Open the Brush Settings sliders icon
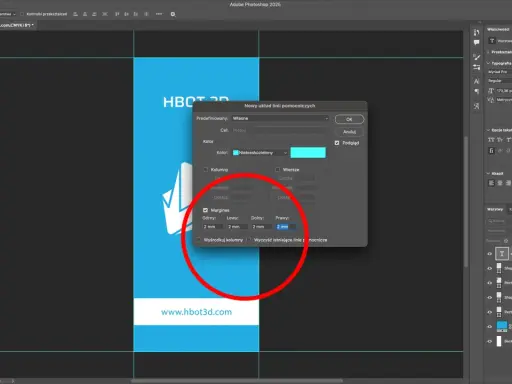Image resolution: width=512 pixels, height=384 pixels. coord(476,67)
